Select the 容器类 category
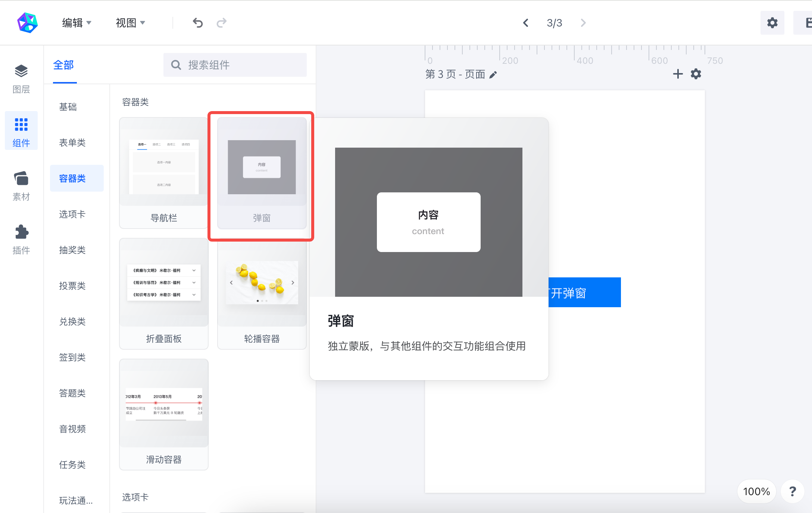Viewport: 812px width, 513px height. tap(77, 178)
